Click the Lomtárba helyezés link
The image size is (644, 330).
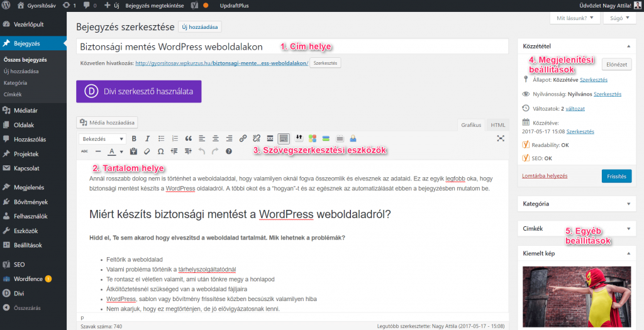point(545,176)
